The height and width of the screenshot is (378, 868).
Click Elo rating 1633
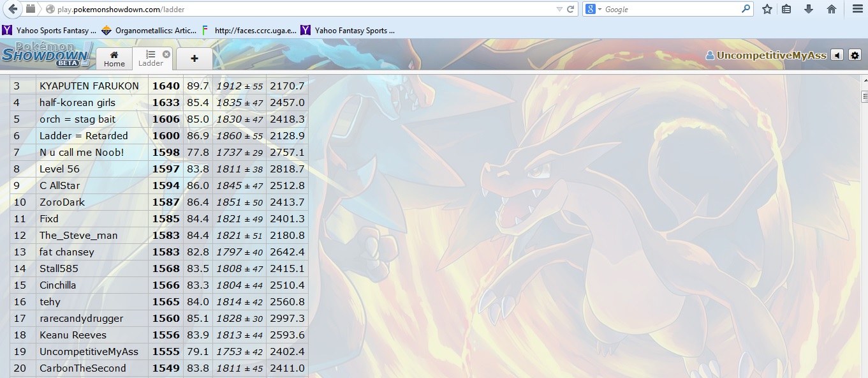tap(166, 102)
